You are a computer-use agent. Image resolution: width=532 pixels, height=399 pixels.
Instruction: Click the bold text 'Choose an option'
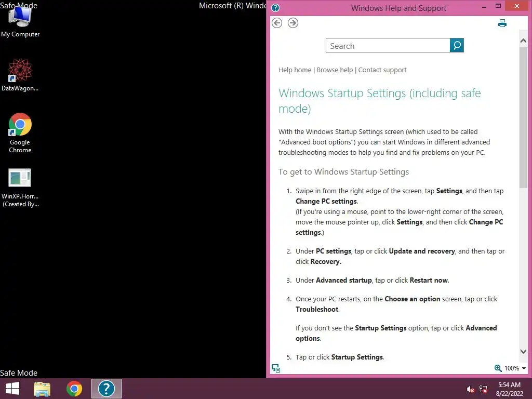412,299
